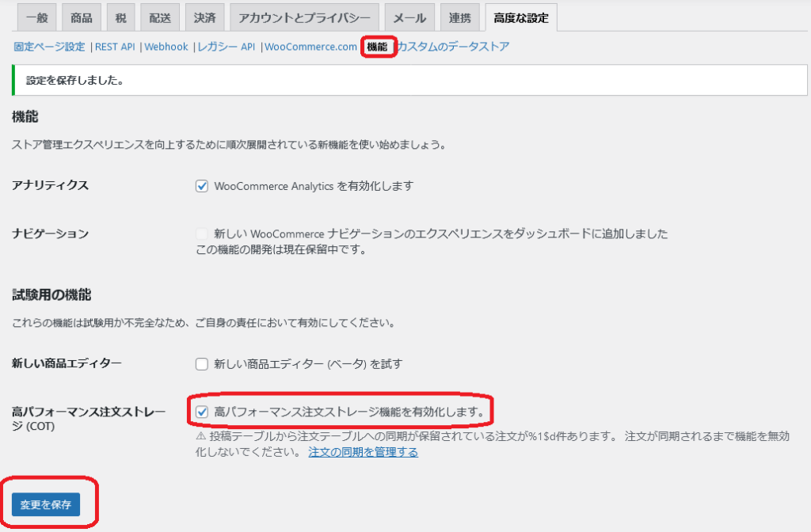Toggle the WooCommerce Analytics checkbox

pyautogui.click(x=201, y=186)
